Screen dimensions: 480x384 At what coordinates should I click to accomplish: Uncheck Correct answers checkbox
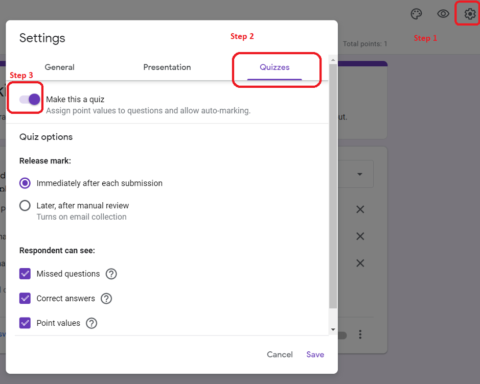(25, 298)
